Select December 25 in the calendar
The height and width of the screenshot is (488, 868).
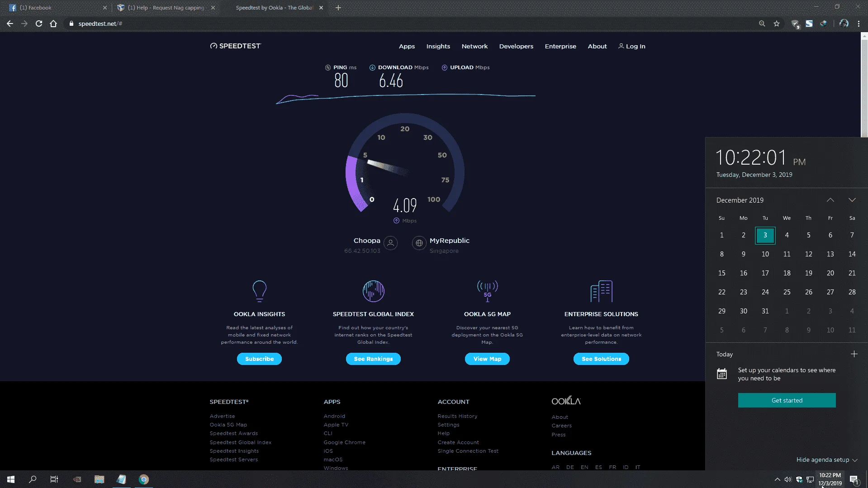787,292
